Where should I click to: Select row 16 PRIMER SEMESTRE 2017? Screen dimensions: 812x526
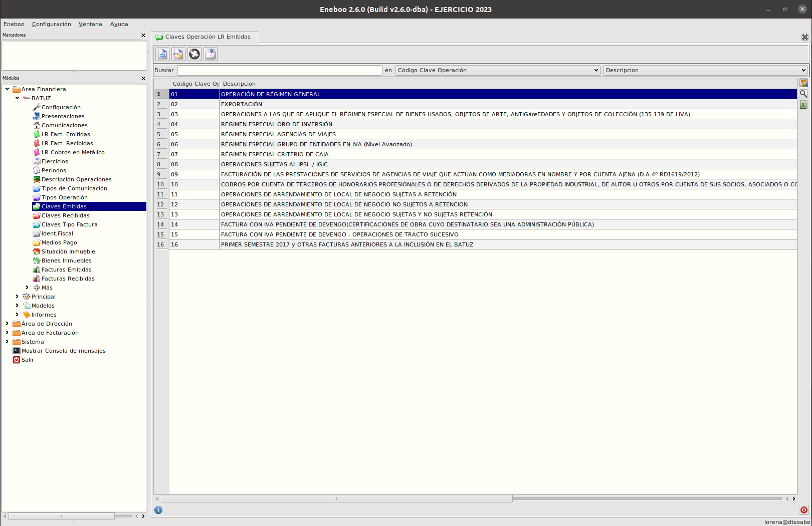pos(483,244)
